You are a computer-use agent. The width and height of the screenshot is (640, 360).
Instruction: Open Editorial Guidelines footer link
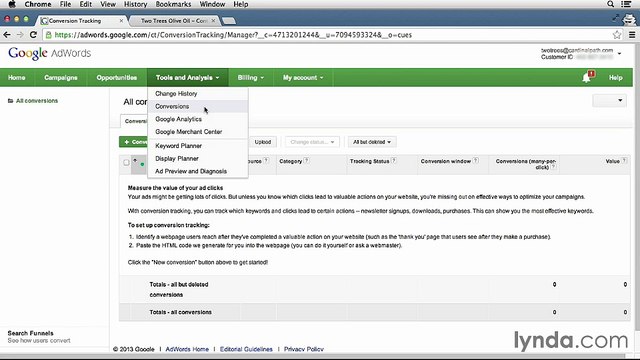246,349
